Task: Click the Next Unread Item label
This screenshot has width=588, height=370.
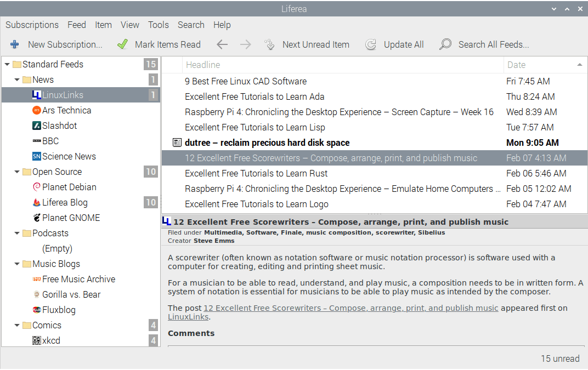Action: pos(316,44)
